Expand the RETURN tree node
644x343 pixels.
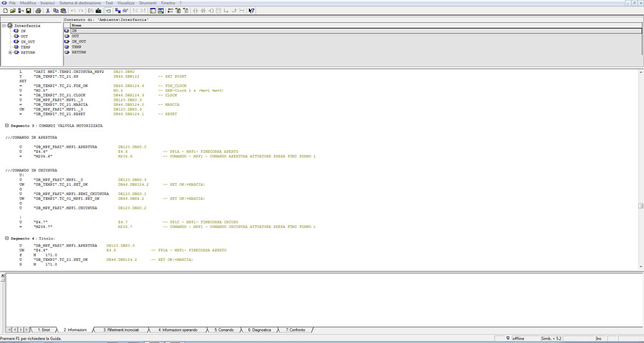(10, 52)
